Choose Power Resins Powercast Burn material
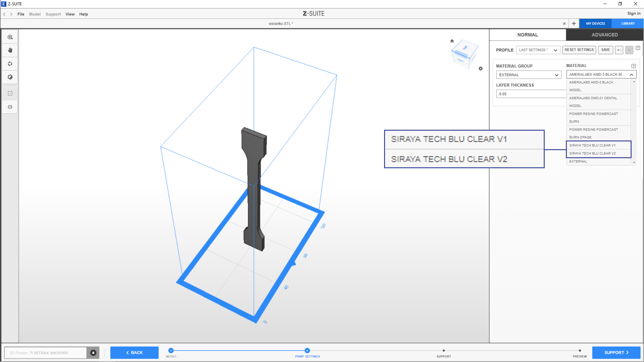The width and height of the screenshot is (644, 362). click(x=599, y=118)
